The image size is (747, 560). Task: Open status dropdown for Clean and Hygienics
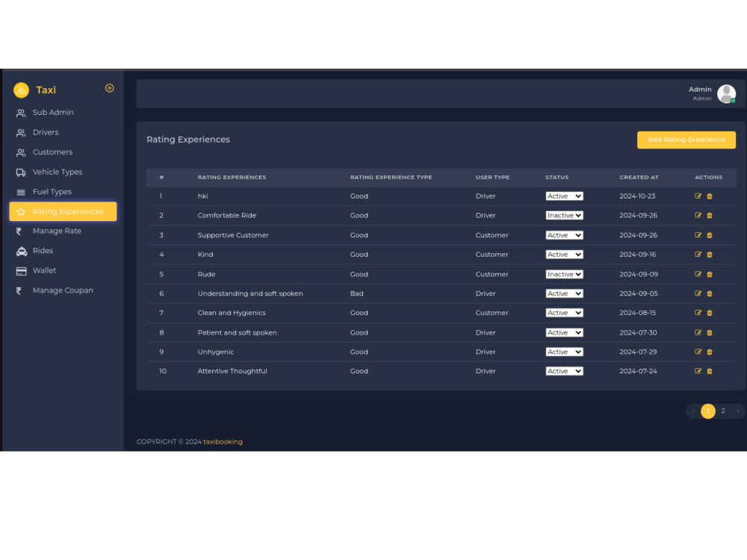click(x=564, y=313)
